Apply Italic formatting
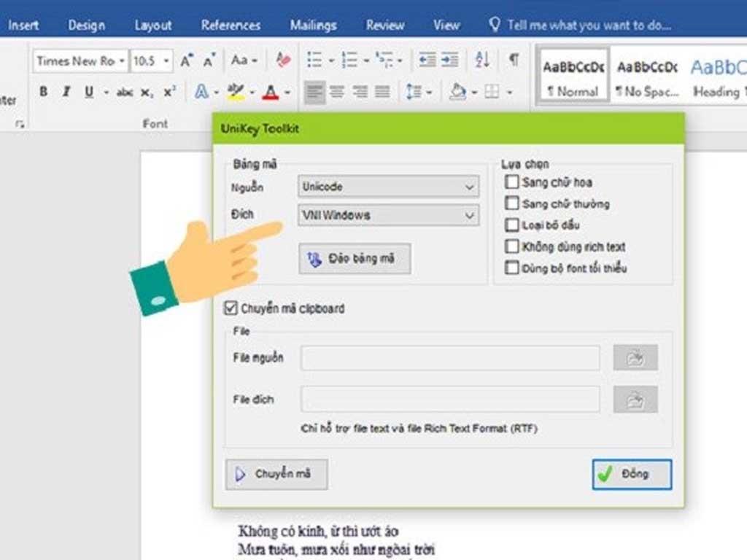 (66, 91)
